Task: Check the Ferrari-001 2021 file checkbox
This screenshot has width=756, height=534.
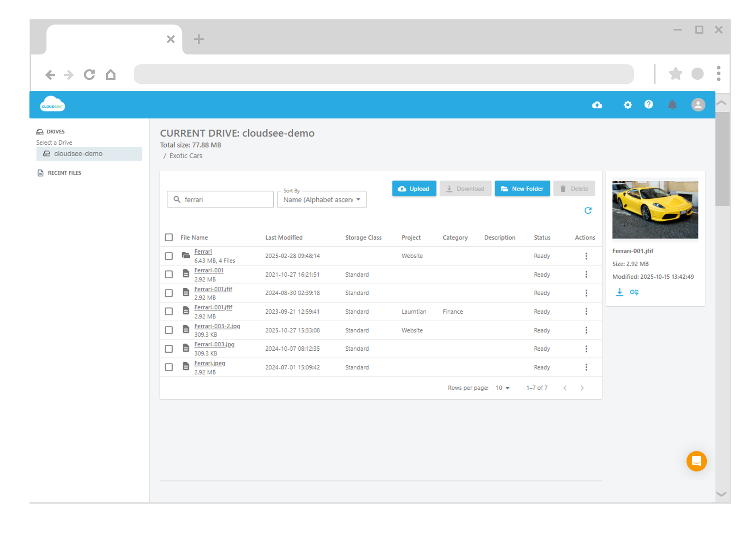Action: [169, 274]
